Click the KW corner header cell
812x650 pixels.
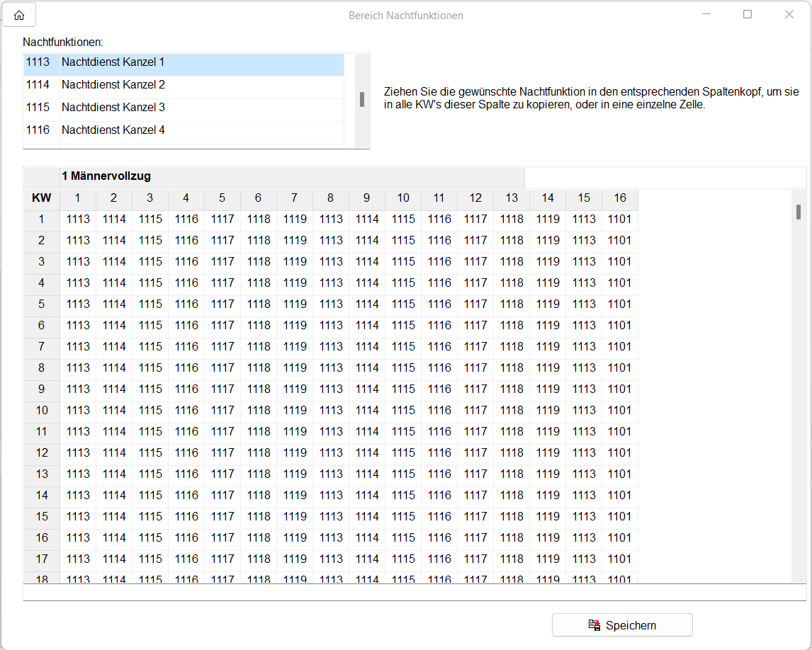coord(42,198)
